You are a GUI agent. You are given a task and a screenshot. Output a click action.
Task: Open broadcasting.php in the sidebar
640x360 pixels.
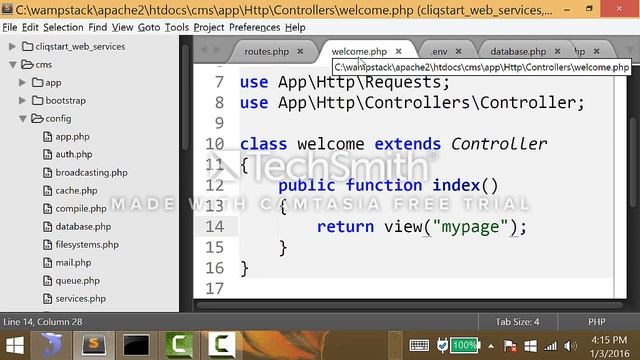tap(91, 172)
